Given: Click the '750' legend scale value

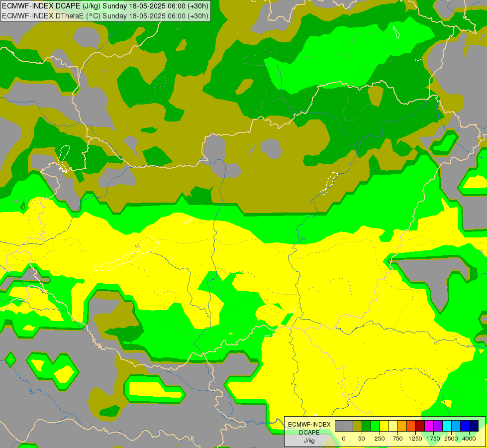Looking at the screenshot, I should tap(397, 439).
